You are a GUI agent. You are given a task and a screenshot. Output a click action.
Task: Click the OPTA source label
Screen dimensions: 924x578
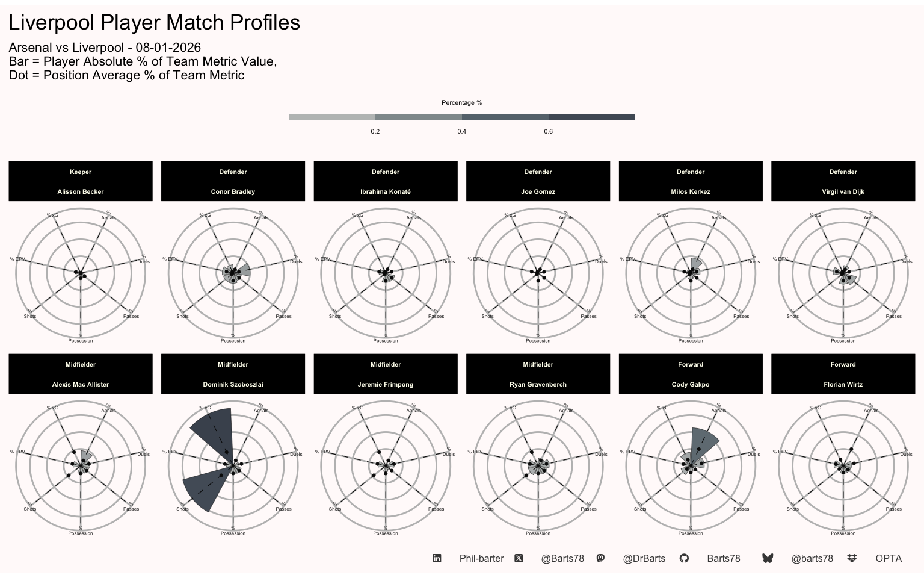(x=889, y=559)
